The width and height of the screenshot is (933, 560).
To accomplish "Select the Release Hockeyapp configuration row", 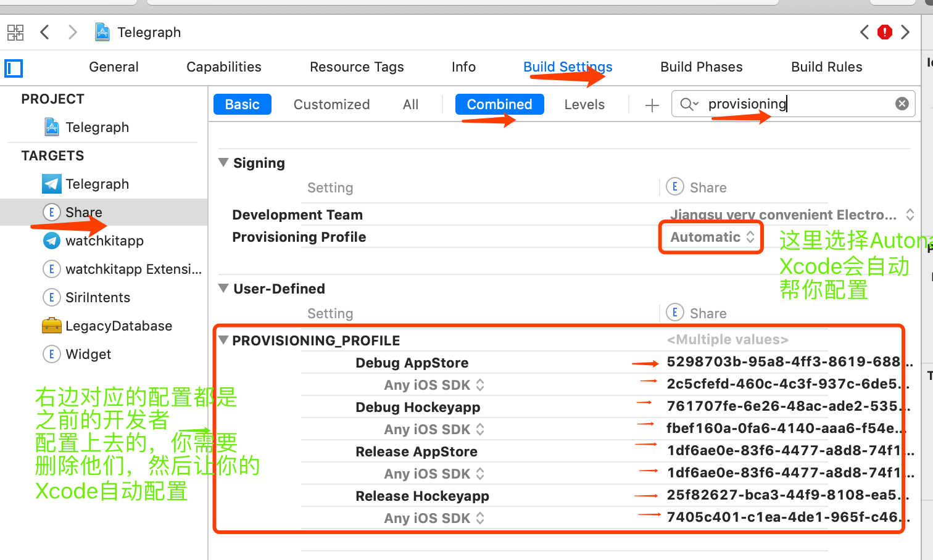I will click(422, 496).
